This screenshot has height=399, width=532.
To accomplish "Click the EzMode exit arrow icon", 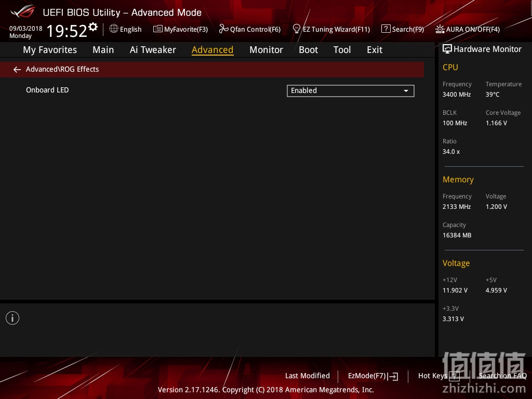I will pos(393,376).
